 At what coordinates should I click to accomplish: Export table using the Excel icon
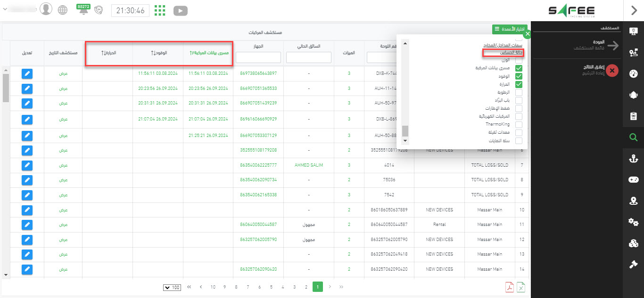coord(521,287)
